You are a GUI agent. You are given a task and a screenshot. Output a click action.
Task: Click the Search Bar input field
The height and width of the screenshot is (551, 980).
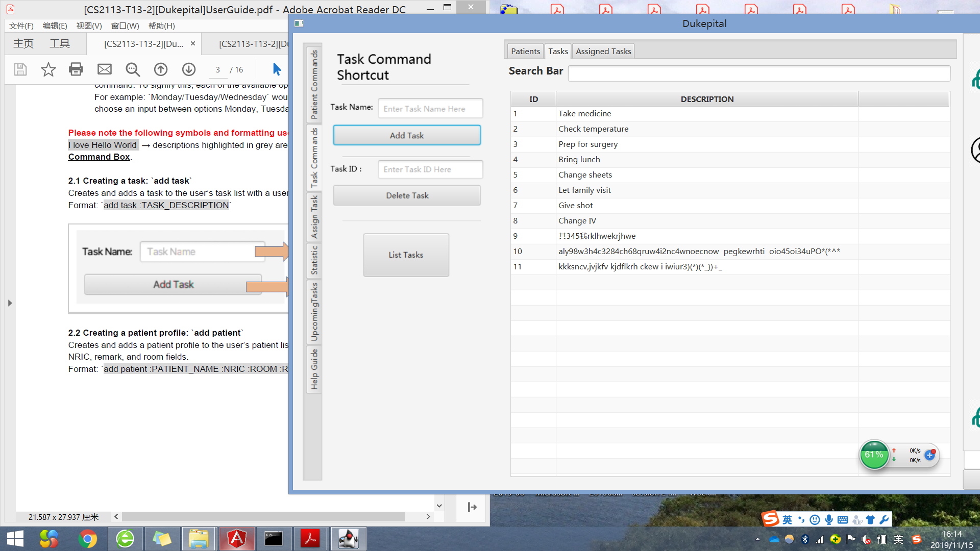[758, 73]
